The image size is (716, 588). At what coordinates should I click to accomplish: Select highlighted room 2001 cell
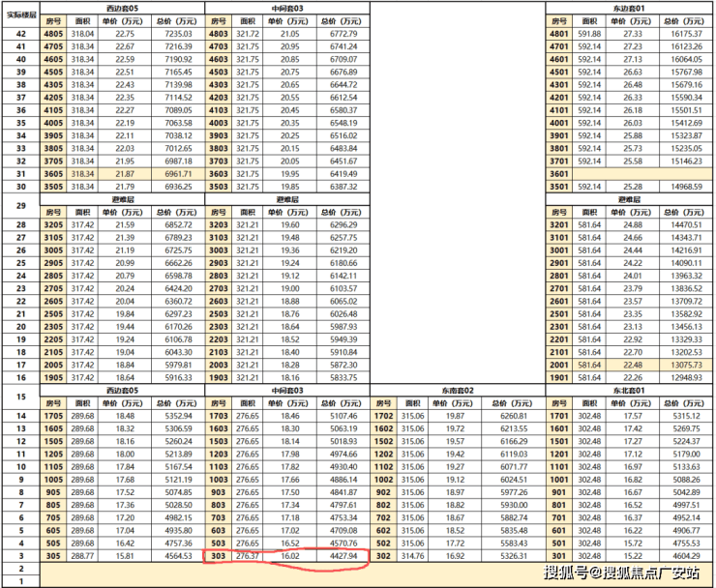[559, 365]
